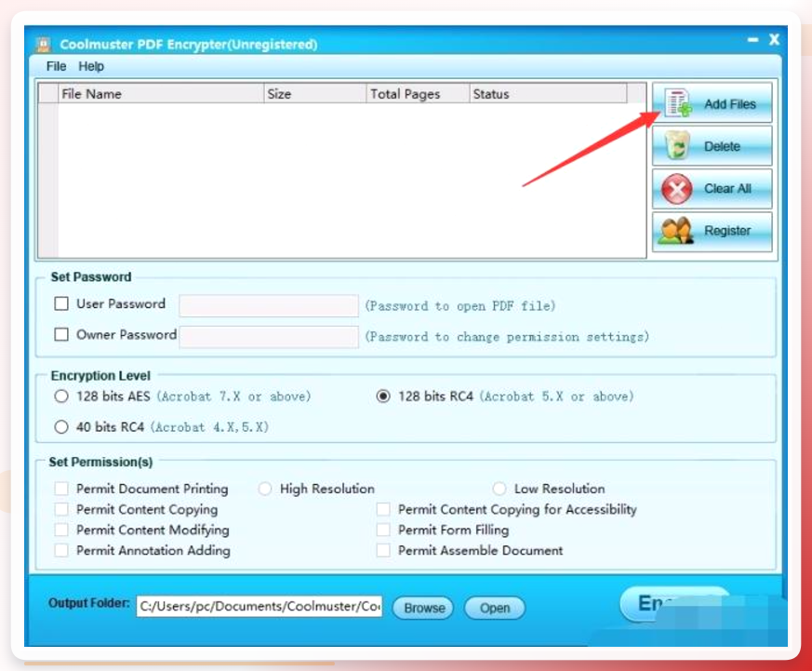Choose Low Resolution printing option
The height and width of the screenshot is (671, 812).
pos(499,489)
